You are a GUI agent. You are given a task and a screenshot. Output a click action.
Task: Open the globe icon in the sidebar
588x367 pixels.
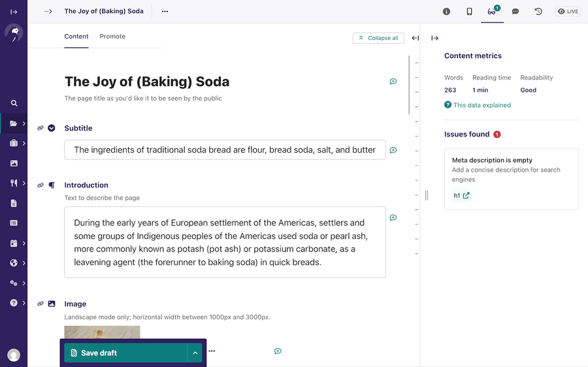pyautogui.click(x=14, y=263)
